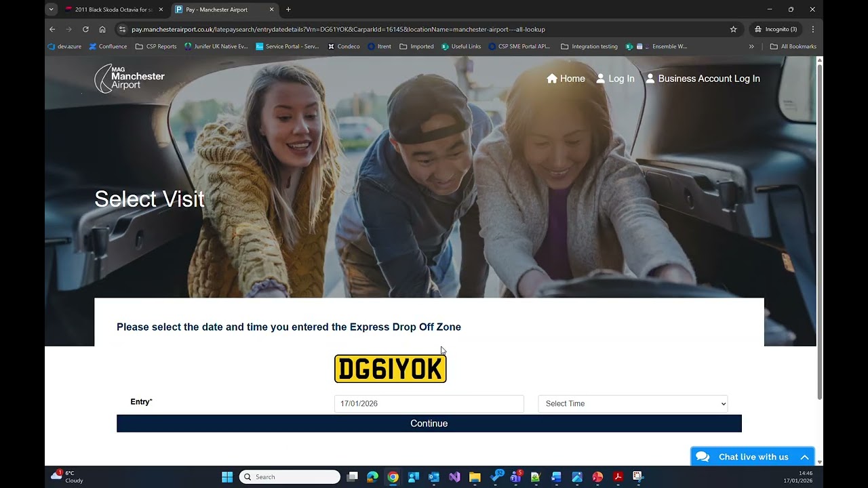
Task: Switch to the 2011 Black Skoda Octavia tab
Action: click(114, 9)
